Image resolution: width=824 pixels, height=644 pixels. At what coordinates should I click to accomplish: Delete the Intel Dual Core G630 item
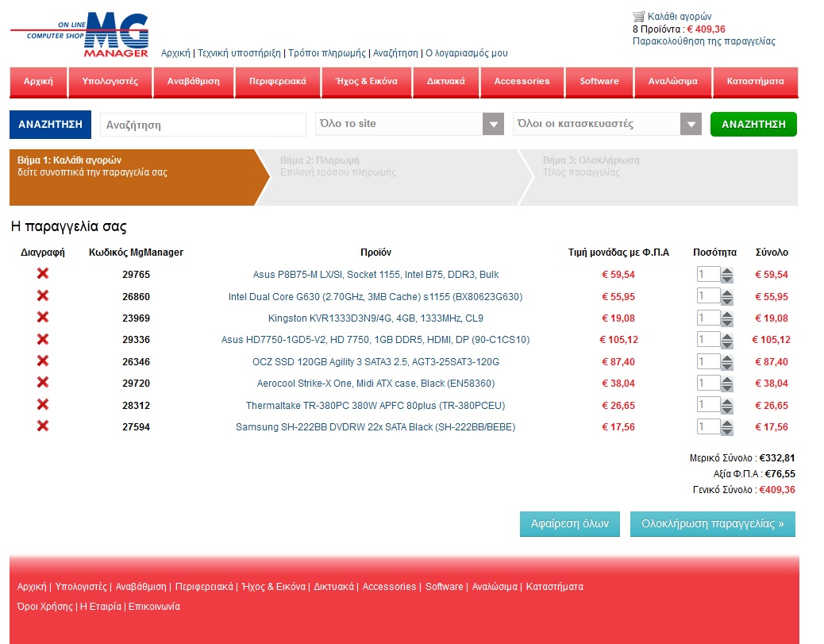click(x=43, y=295)
